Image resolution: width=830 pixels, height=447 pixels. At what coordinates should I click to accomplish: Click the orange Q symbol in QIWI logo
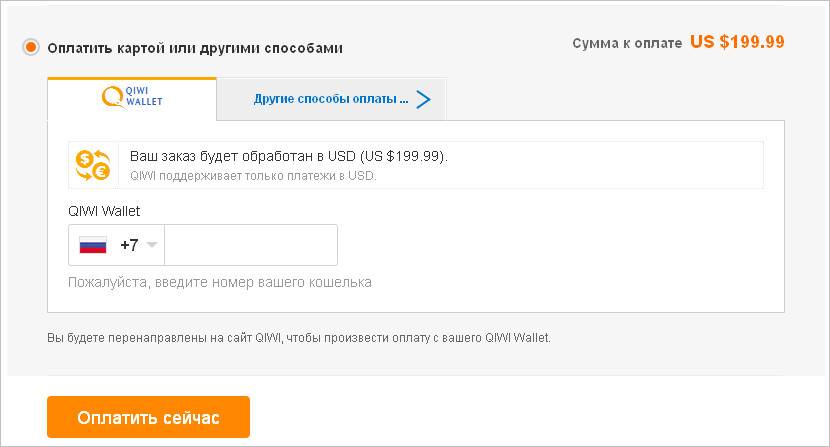[x=113, y=97]
